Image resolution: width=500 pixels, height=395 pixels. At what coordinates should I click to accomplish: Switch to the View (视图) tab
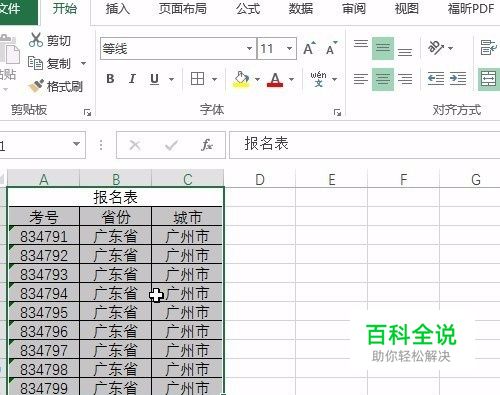click(406, 9)
